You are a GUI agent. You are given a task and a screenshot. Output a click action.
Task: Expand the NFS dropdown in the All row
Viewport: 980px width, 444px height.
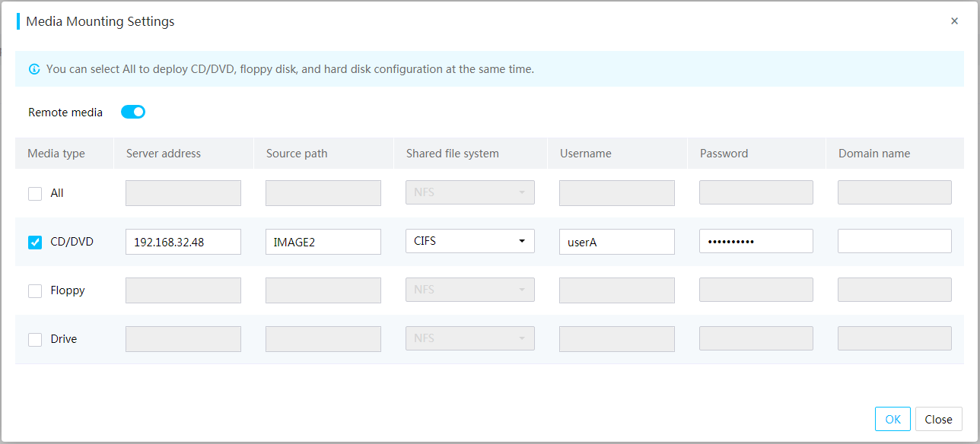pos(470,192)
